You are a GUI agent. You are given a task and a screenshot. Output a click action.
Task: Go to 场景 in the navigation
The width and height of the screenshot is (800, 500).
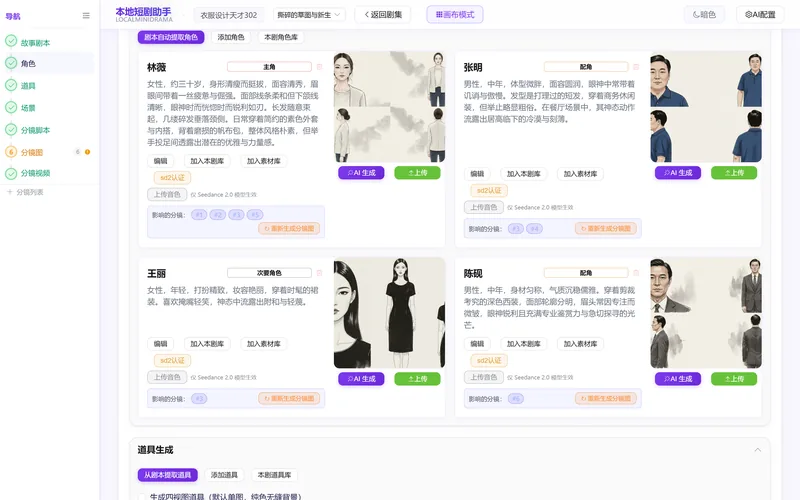coord(28,108)
